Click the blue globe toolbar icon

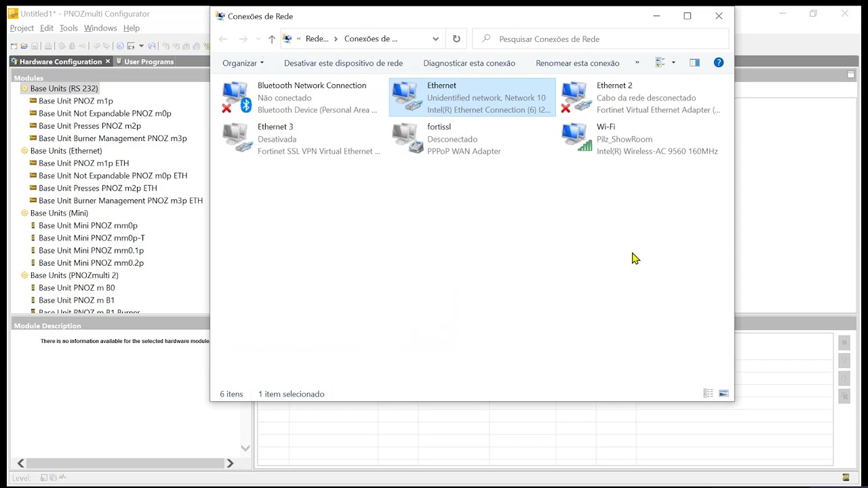tap(120, 46)
